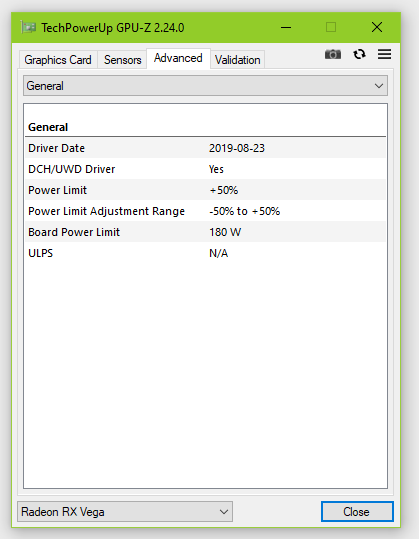The image size is (419, 539).
Task: Click the GPU-Z app icon in title bar
Action: (28, 27)
